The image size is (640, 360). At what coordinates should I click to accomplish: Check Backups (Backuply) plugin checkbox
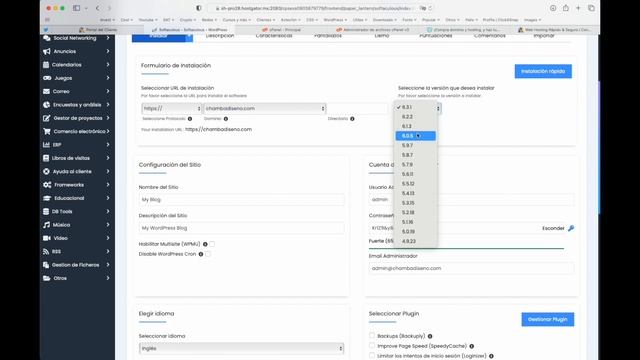click(x=372, y=336)
